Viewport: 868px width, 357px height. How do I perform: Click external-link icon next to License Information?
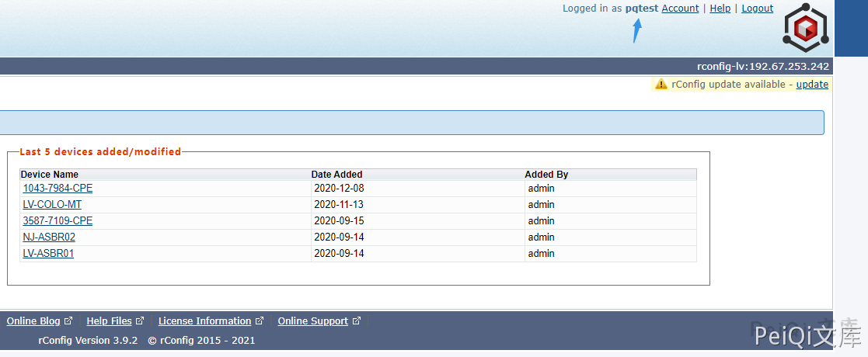[x=259, y=321]
